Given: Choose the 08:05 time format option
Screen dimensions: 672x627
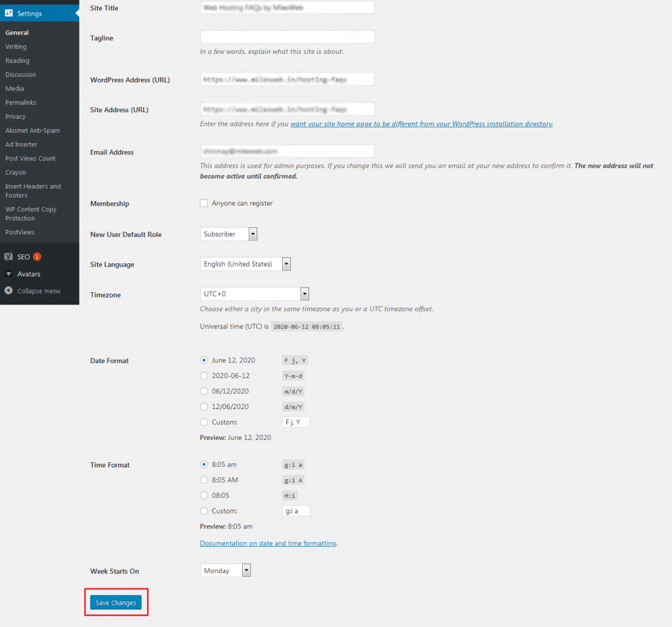Looking at the screenshot, I should [203, 495].
